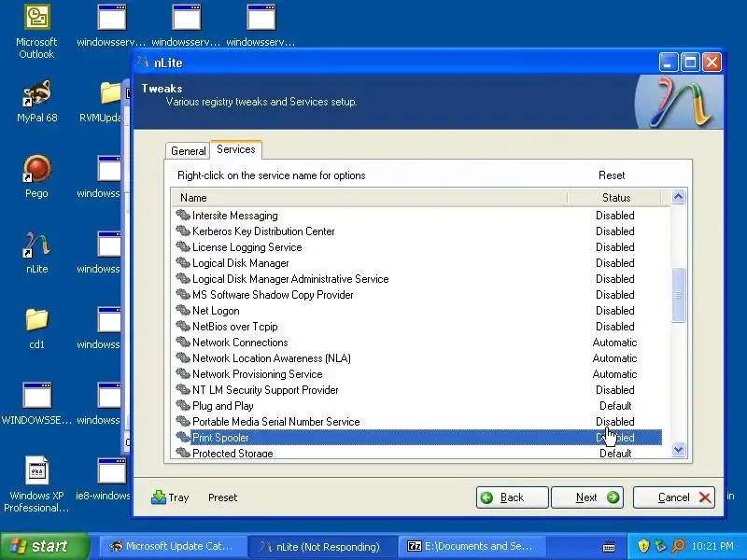This screenshot has height=560, width=747.
Task: Select NT LM Security Support Provider
Action: pos(416,389)
